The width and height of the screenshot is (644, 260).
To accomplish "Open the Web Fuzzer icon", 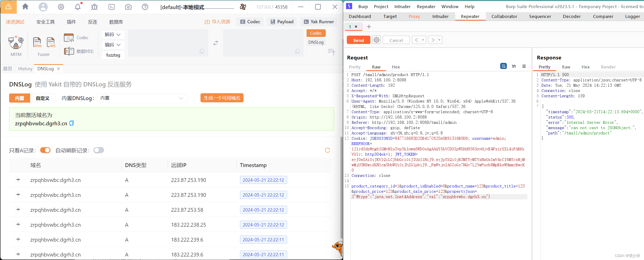I will 37,42.
